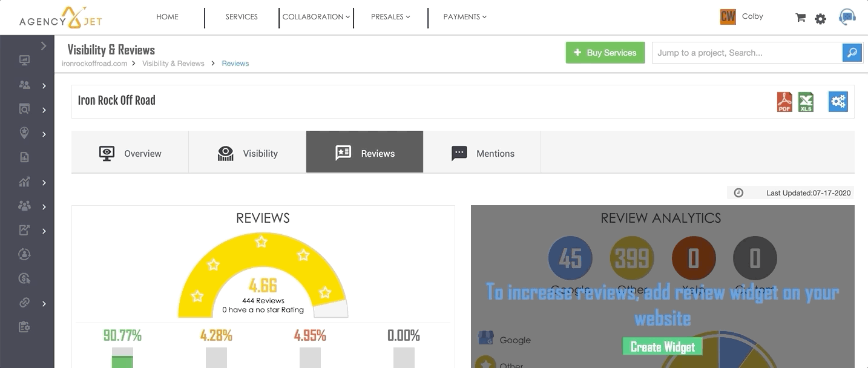Open the site audit search icon in sidebar

pyautogui.click(x=24, y=110)
